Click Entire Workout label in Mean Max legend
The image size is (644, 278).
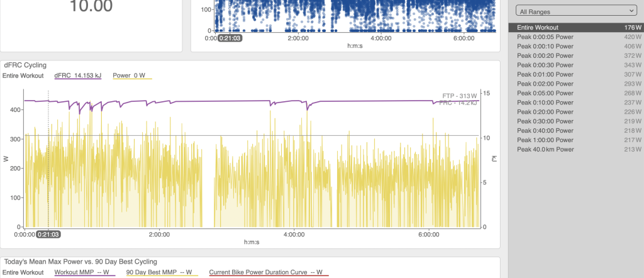pyautogui.click(x=23, y=272)
